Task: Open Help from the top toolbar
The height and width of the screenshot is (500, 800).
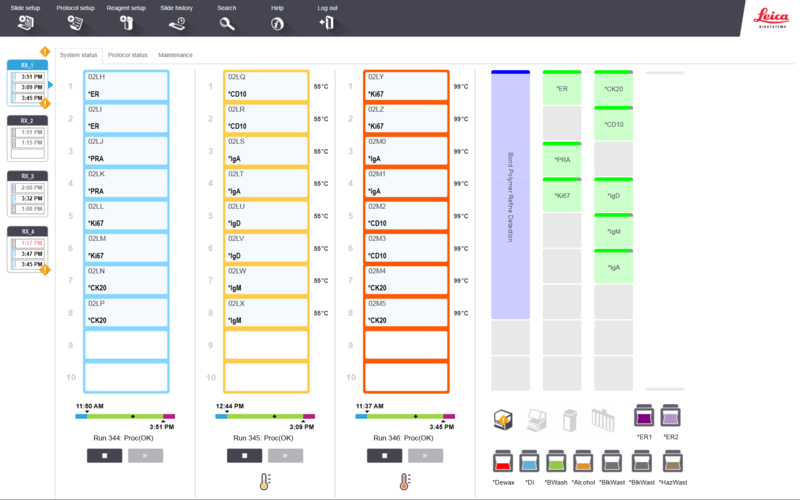Action: [x=277, y=23]
